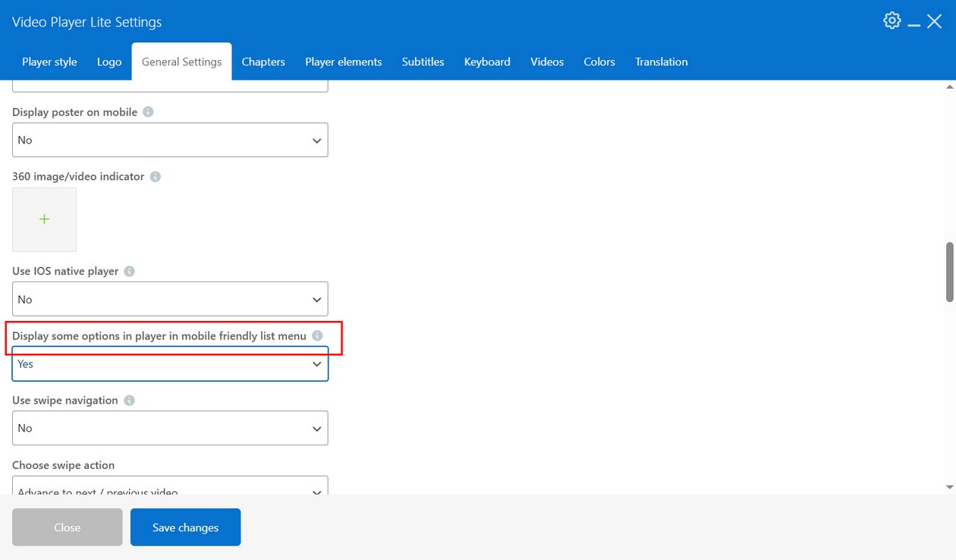Open the Choose swipe action dropdown
The height and width of the screenshot is (560, 956).
[x=170, y=487]
